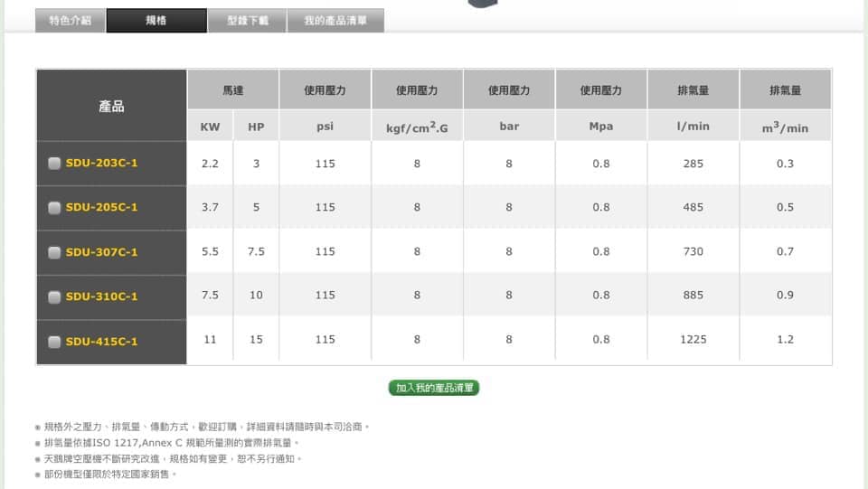Open the SDU-415C-1 product link

click(x=101, y=342)
